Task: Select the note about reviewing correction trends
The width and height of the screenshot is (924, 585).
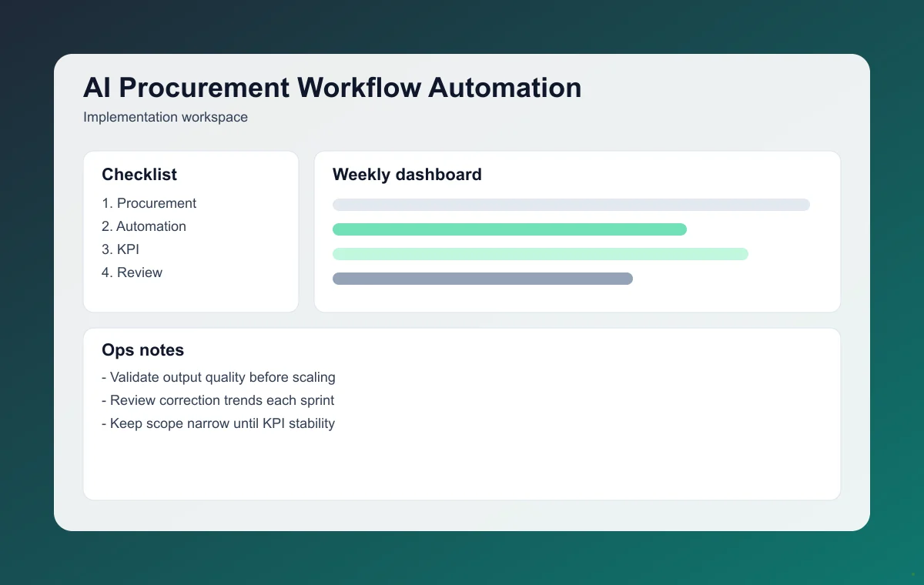Action: [218, 400]
